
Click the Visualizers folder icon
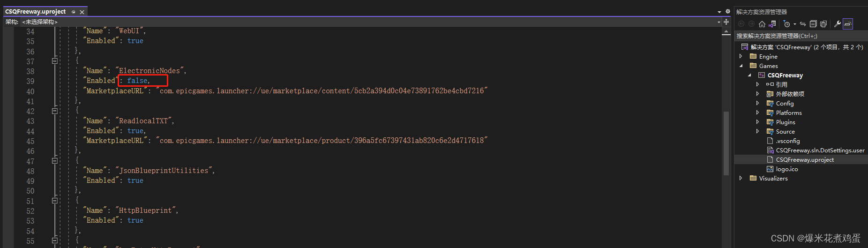(753, 178)
